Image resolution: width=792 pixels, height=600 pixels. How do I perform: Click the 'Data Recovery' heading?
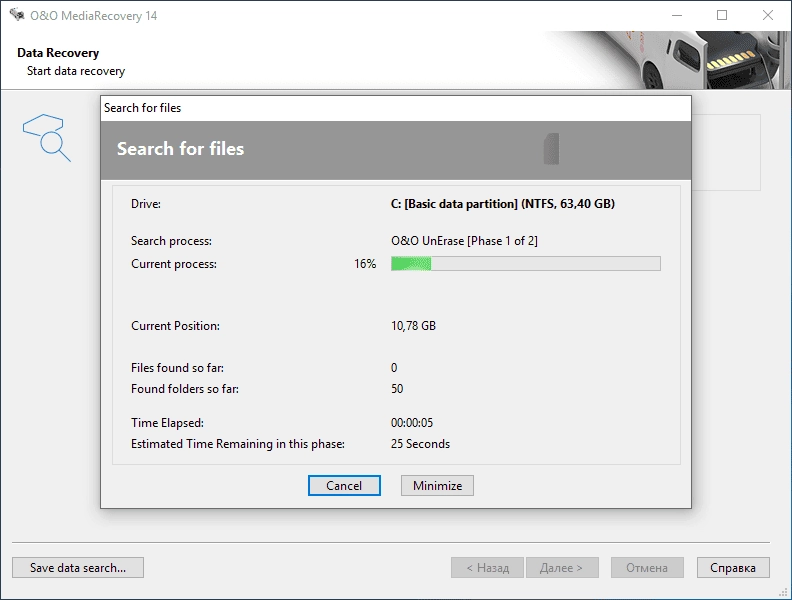tap(58, 53)
